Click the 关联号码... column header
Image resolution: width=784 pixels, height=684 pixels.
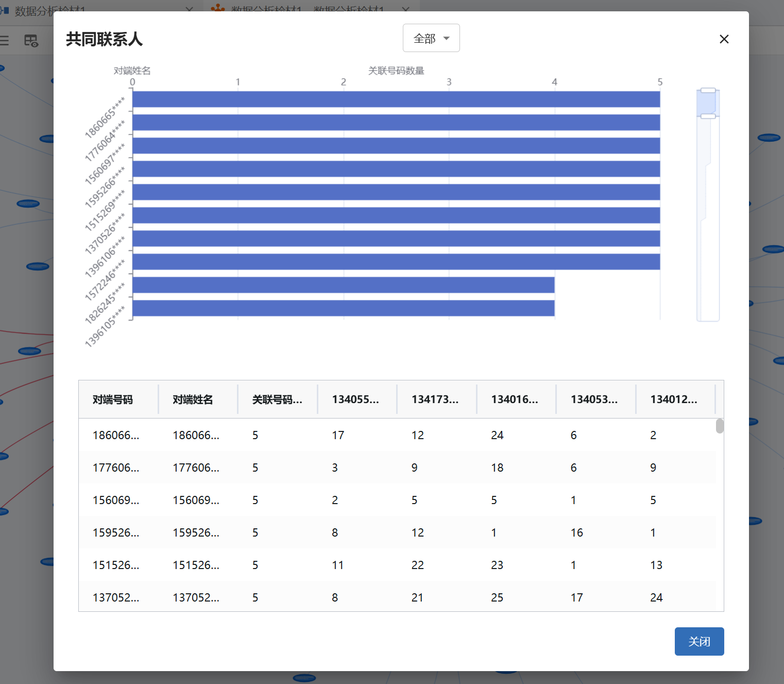tap(277, 399)
